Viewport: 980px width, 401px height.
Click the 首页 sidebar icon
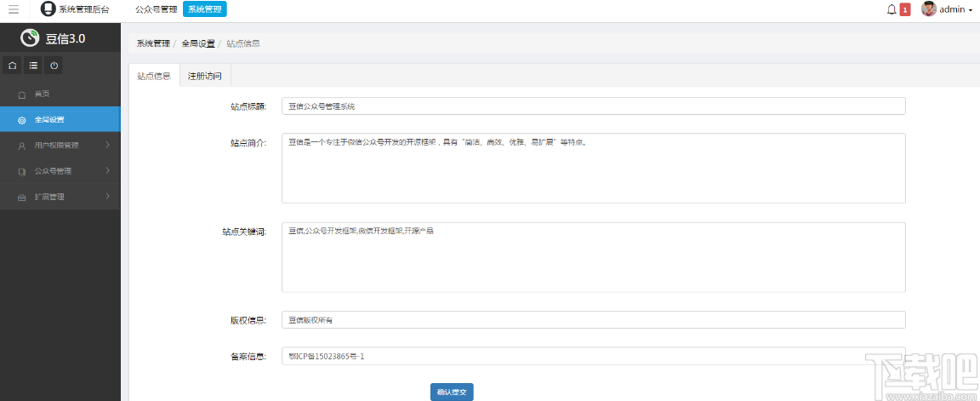22,95
